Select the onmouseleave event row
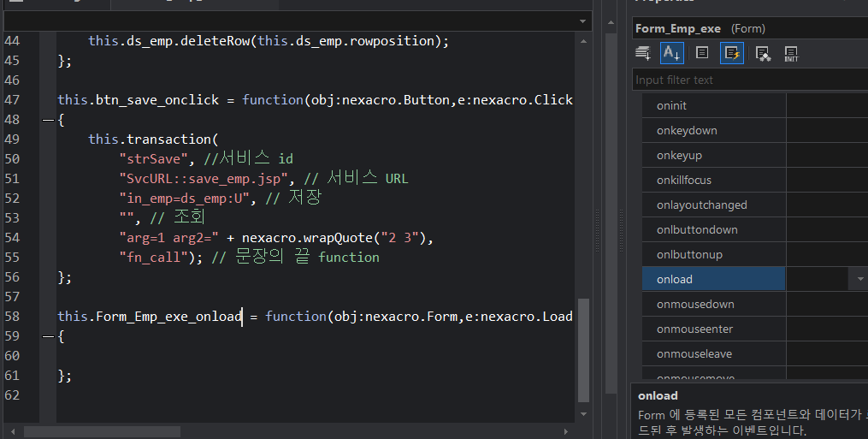This screenshot has height=439, width=868. pos(755,353)
